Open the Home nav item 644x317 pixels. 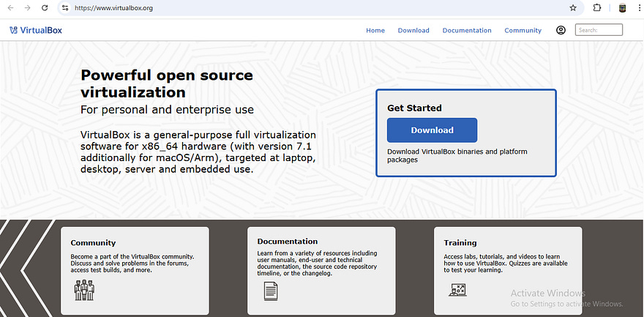(x=375, y=31)
